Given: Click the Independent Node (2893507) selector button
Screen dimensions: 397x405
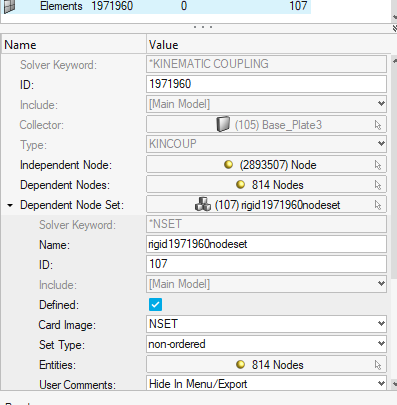Looking at the screenshot, I should pyautogui.click(x=266, y=165).
